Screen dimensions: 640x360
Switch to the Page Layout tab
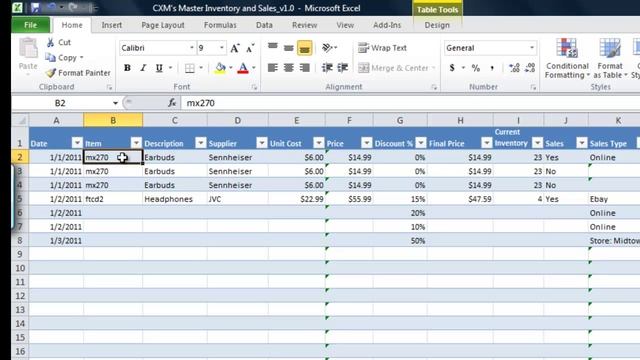tap(163, 25)
